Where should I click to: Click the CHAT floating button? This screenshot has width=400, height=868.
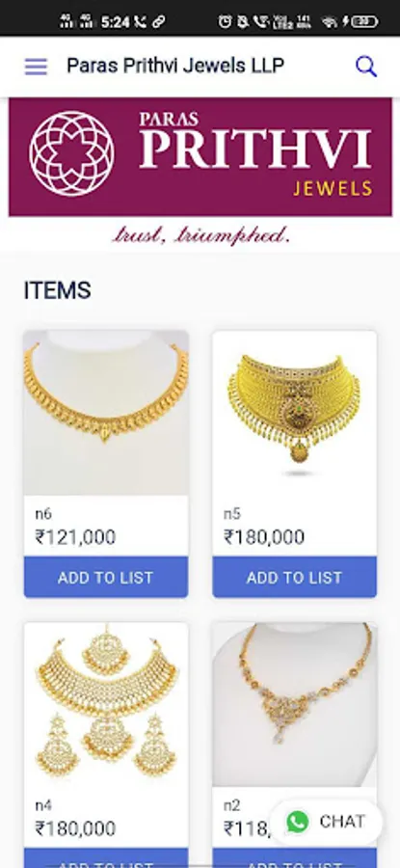click(326, 822)
